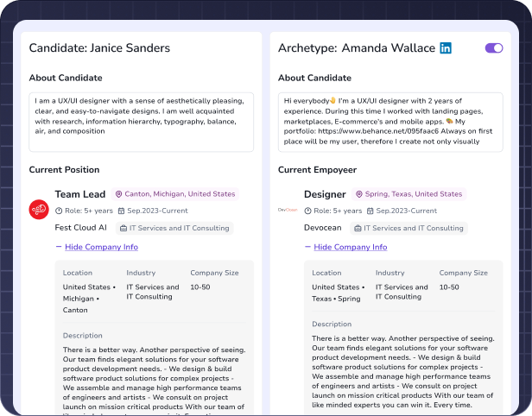Viewport: 532px width, 416px height.
Task: Click clock icon beside Team Lead role
Action: tap(59, 211)
